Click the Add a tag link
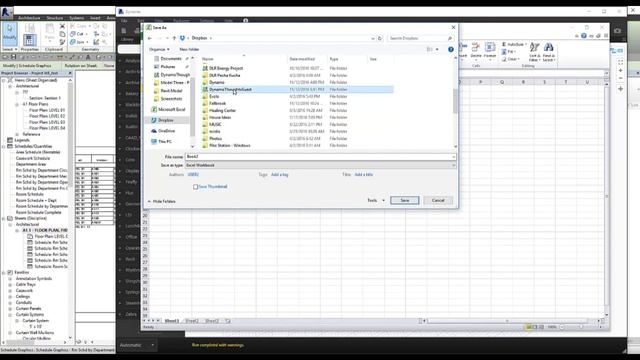The height and width of the screenshot is (360, 640). point(280,175)
